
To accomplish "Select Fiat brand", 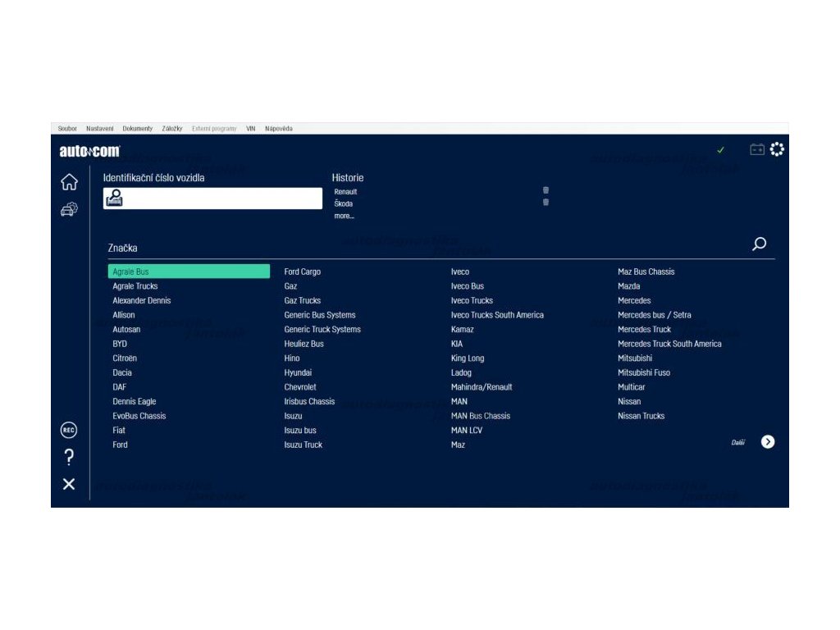I will tap(119, 431).
